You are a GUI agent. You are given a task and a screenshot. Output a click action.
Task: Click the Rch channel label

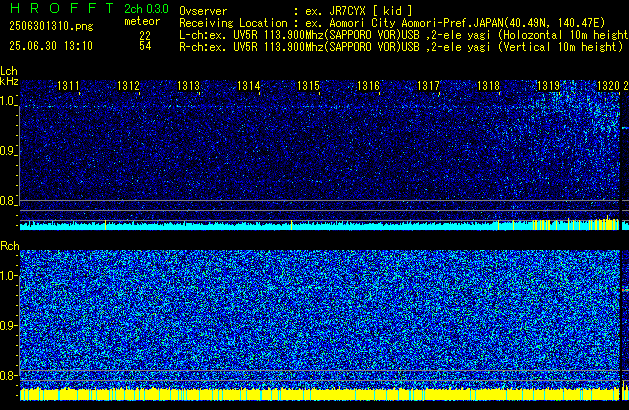tap(10, 246)
